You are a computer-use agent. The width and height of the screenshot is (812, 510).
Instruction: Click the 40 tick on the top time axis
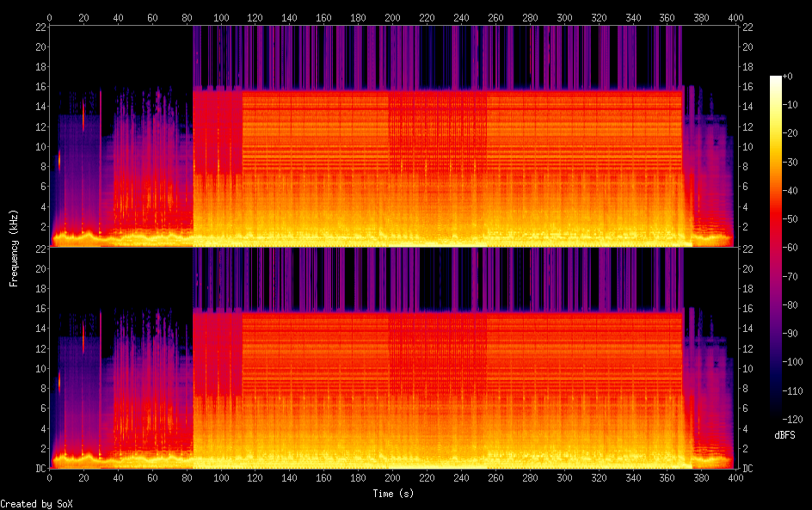pos(118,17)
